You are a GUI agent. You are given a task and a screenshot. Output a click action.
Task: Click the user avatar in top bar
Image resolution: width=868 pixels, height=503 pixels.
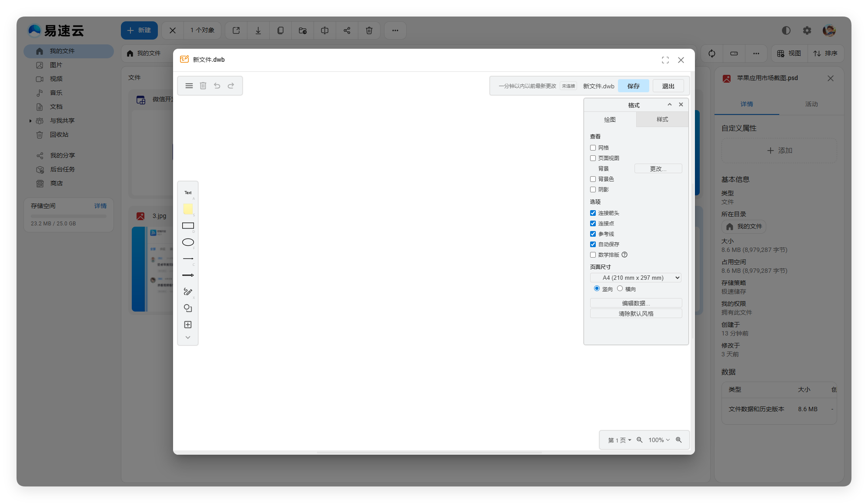(x=829, y=30)
